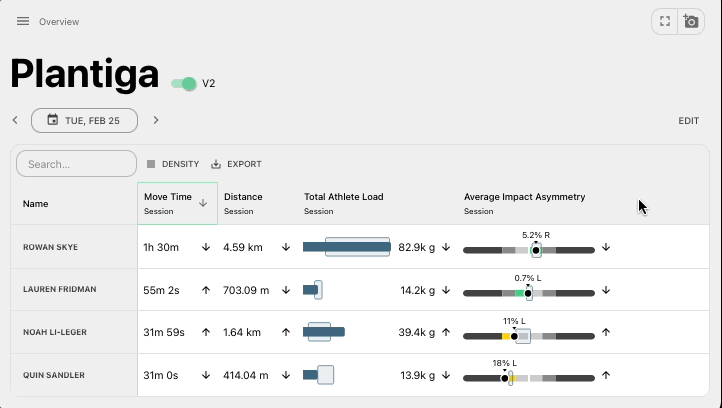Click the Overview breadcrumb
Image resolution: width=722 pixels, height=408 pixels.
59,22
